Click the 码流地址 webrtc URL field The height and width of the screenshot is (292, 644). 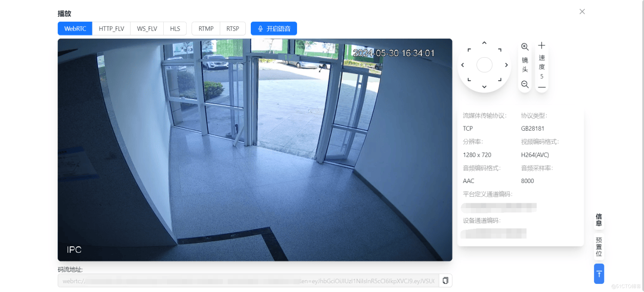click(249, 281)
